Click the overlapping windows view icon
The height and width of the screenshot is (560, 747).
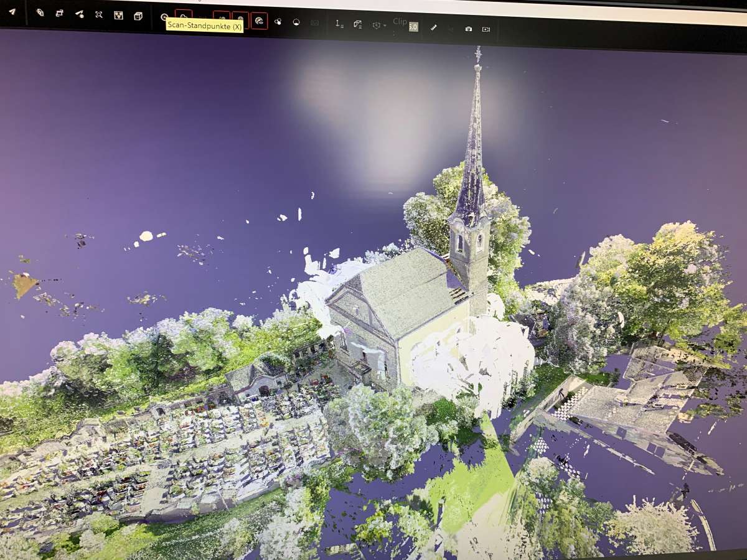[x=59, y=12]
